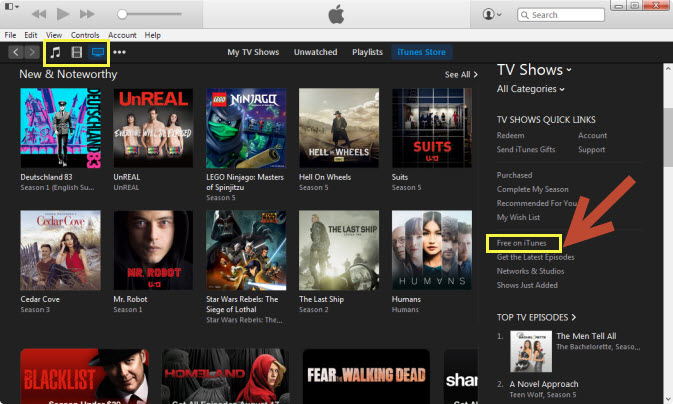The image size is (673, 404).
Task: Open the mini player sidebar menu icon
Action: 12,7
